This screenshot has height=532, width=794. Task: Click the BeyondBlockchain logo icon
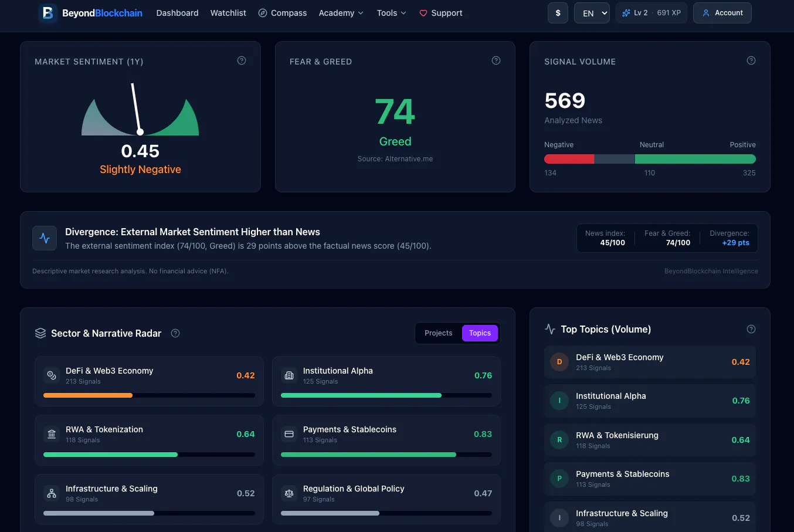(x=48, y=12)
